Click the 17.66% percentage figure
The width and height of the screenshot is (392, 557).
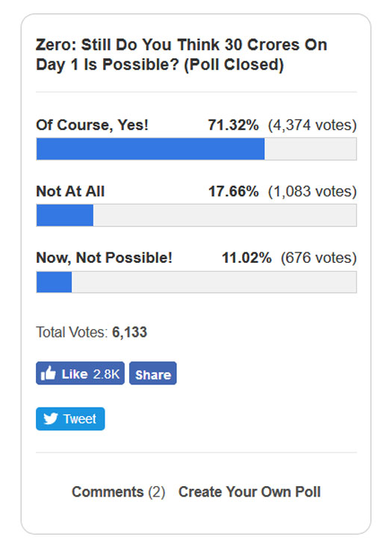(233, 191)
